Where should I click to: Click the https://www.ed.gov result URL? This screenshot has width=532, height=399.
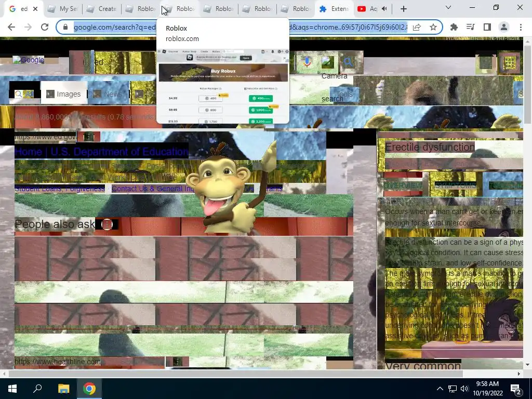click(x=45, y=137)
